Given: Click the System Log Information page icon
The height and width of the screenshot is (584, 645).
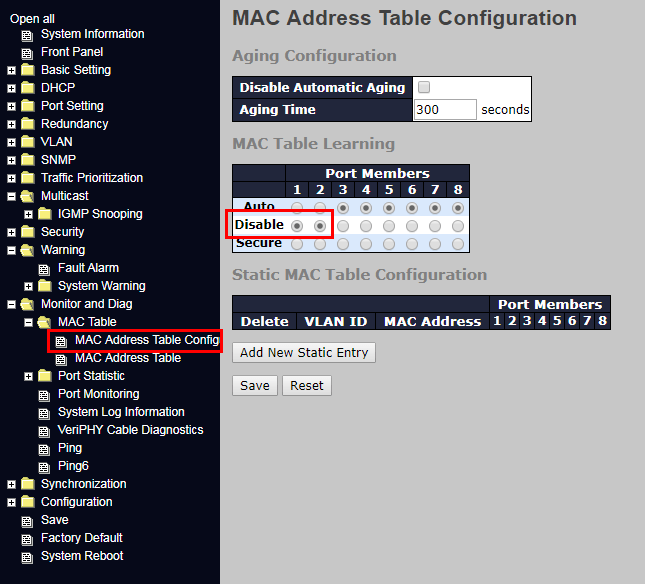Looking at the screenshot, I should coord(44,413).
